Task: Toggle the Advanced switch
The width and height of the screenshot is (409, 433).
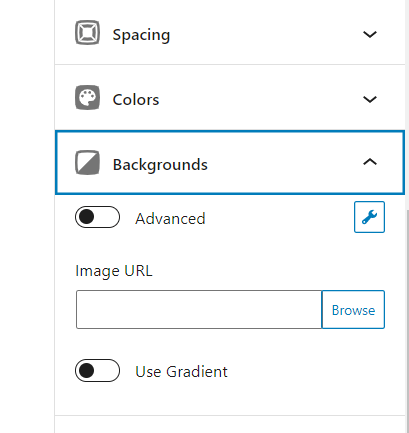Action: (x=97, y=217)
